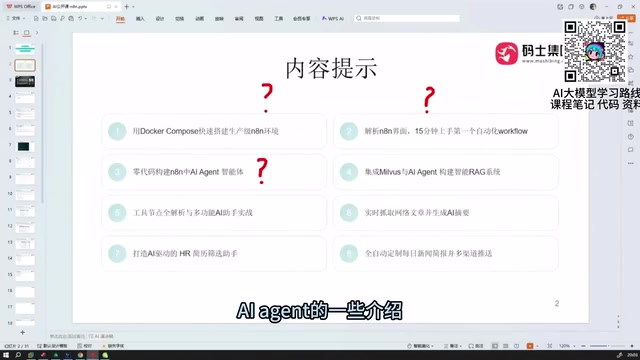Click the search box in the ribbon
This screenshot has height=360, width=640.
(407, 18)
